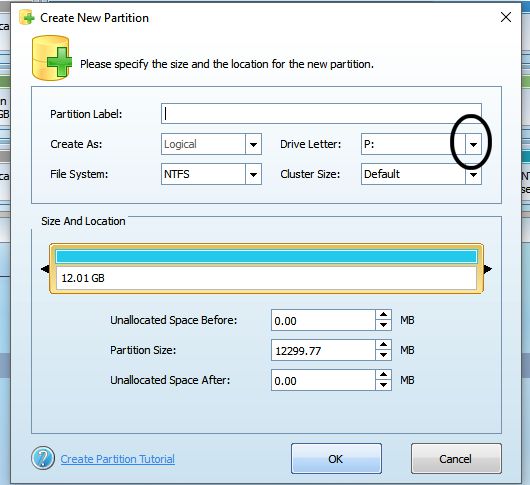Click the Cancel button
This screenshot has width=530, height=485.
click(456, 459)
